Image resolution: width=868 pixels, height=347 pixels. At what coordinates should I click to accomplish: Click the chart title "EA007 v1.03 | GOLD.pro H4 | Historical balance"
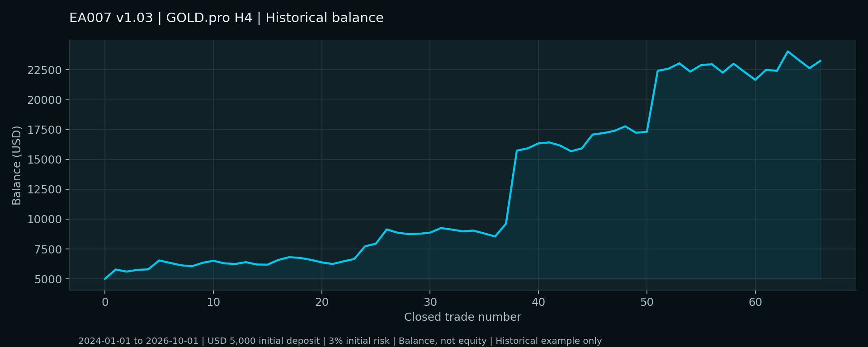(226, 18)
